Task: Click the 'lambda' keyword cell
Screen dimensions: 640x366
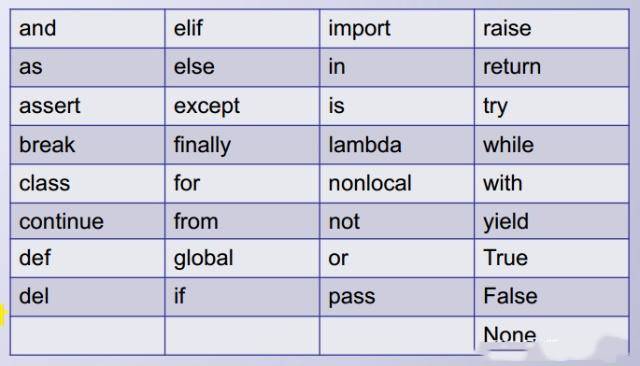Action: (397, 145)
